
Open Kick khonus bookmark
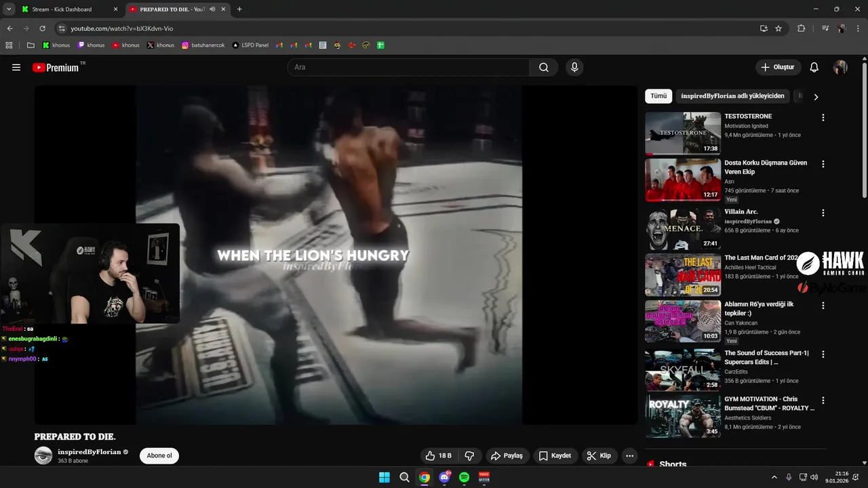pyautogui.click(x=56, y=45)
